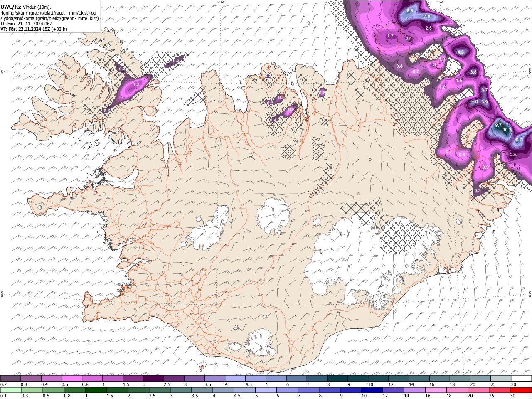Click the 3.8 precipitation value label

pos(473,72)
